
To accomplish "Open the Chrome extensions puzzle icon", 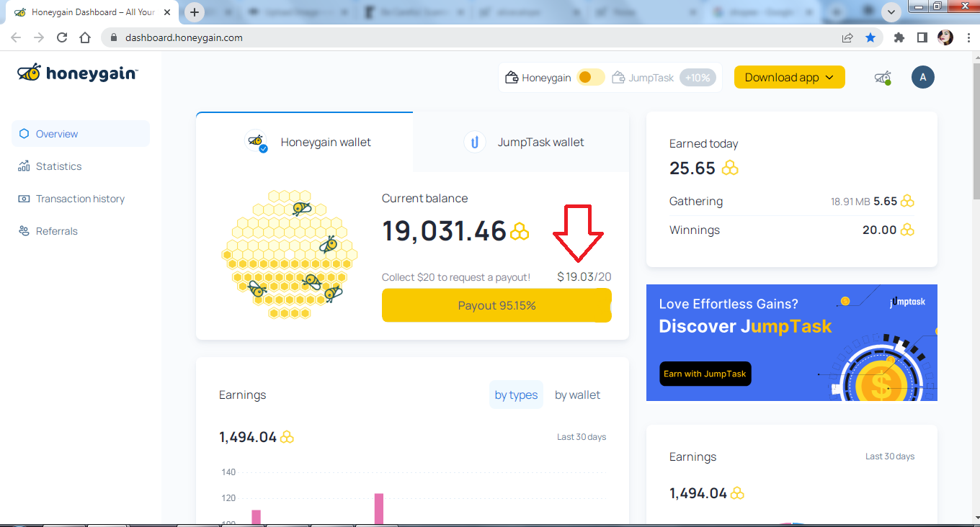I will pos(899,37).
